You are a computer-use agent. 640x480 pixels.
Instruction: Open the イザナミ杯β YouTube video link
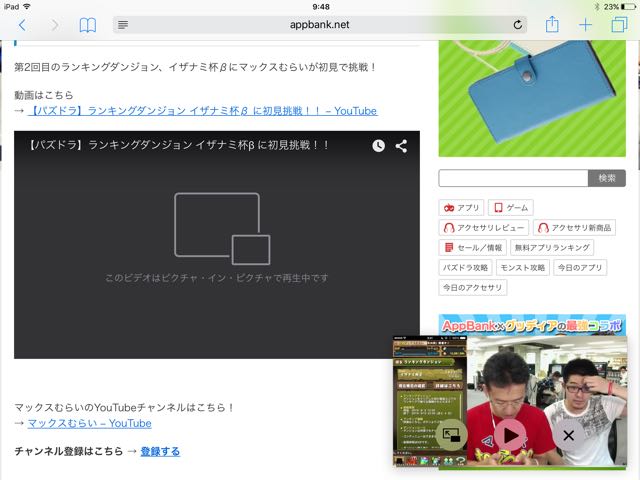pyautogui.click(x=203, y=111)
